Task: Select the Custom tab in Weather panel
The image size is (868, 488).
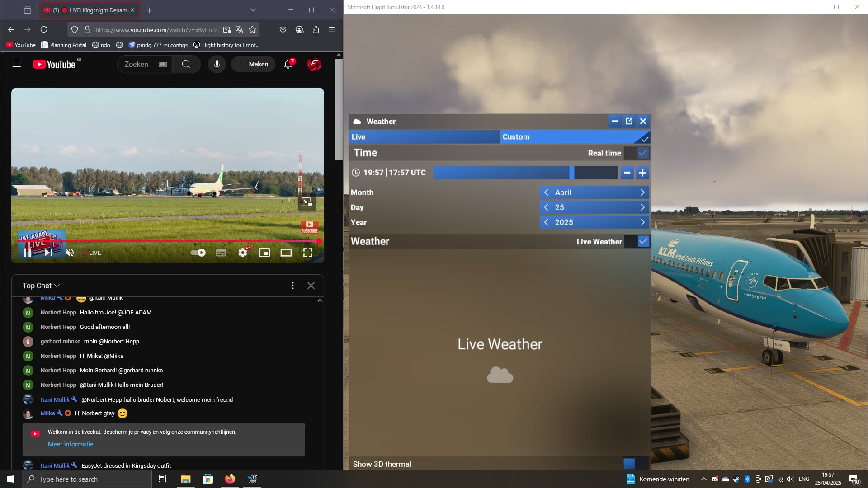Action: click(575, 137)
